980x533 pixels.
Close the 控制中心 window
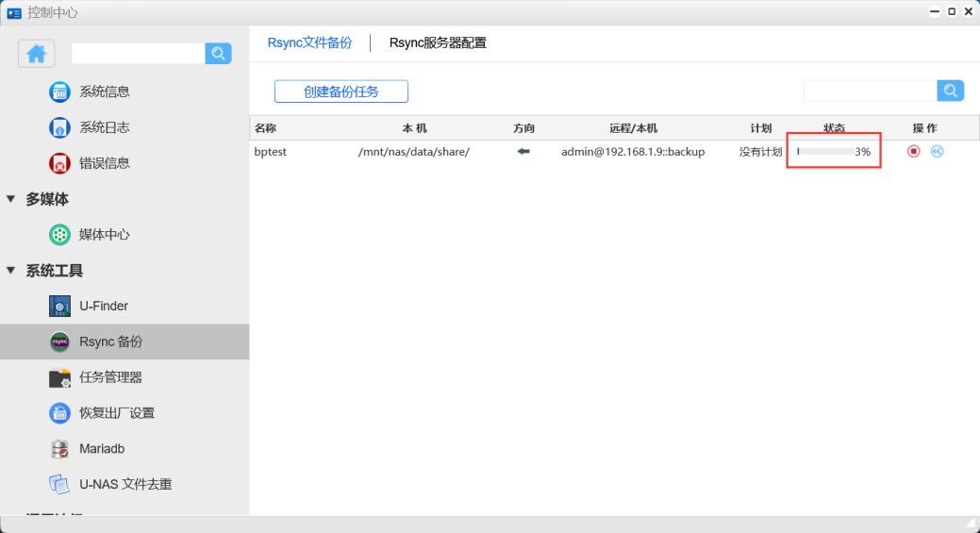970,12
